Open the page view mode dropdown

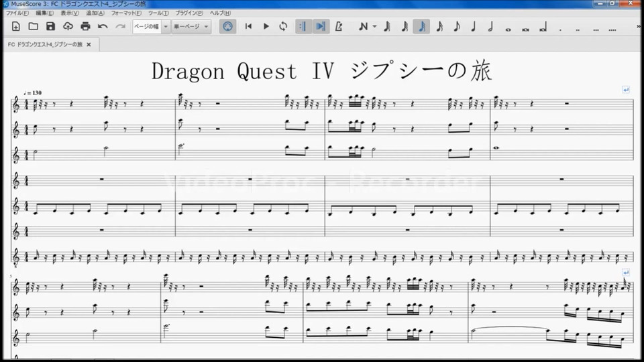(191, 26)
